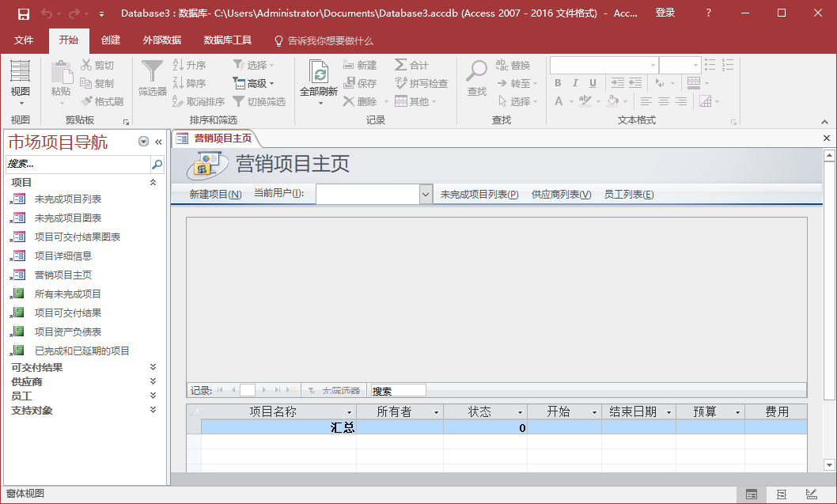The image size is (837, 504).
Task: Switch to design view from status bar
Action: pyautogui.click(x=811, y=495)
